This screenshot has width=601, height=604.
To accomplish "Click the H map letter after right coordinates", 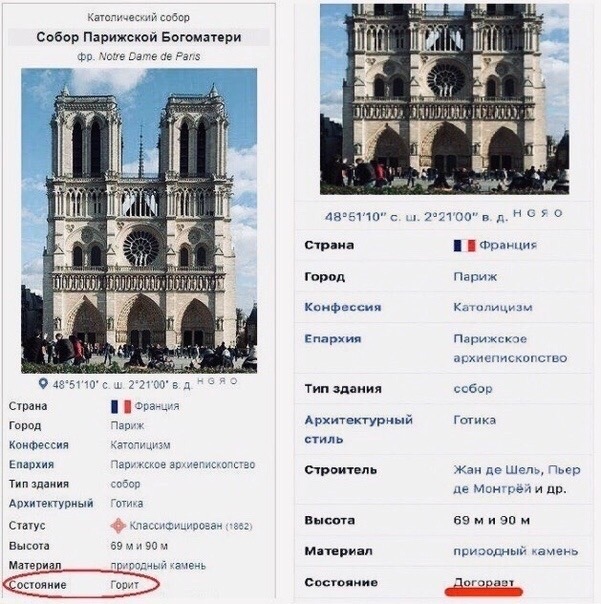I will pos(517,213).
